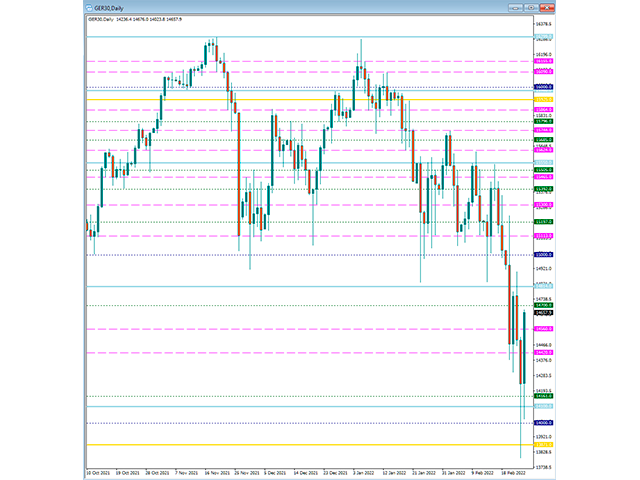Select the green 14161.0 level label
Screen dimensions: 640x480
(x=544, y=396)
